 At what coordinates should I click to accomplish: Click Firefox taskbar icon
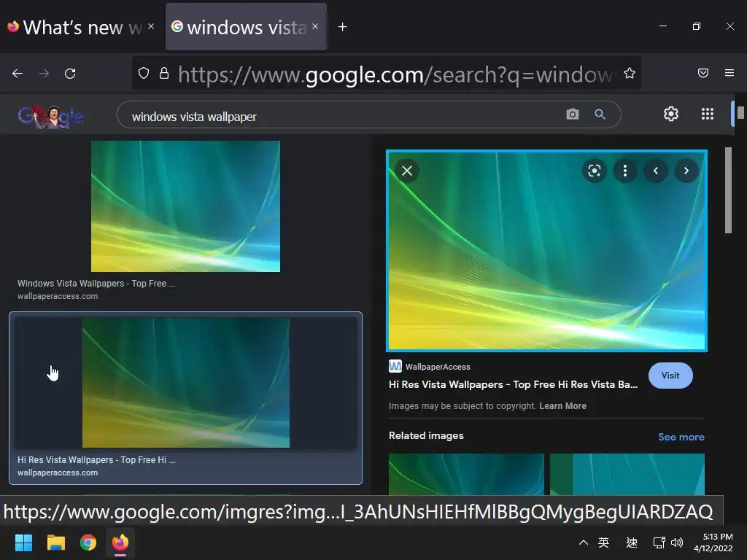120,542
